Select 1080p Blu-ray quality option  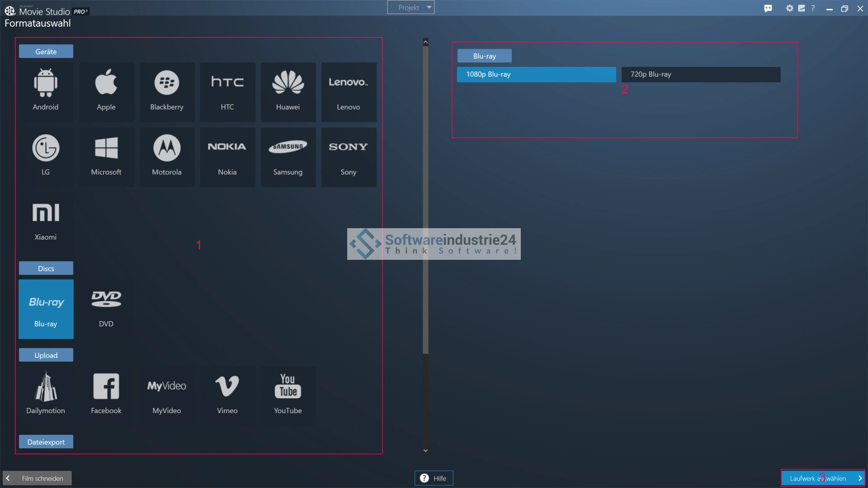click(536, 75)
